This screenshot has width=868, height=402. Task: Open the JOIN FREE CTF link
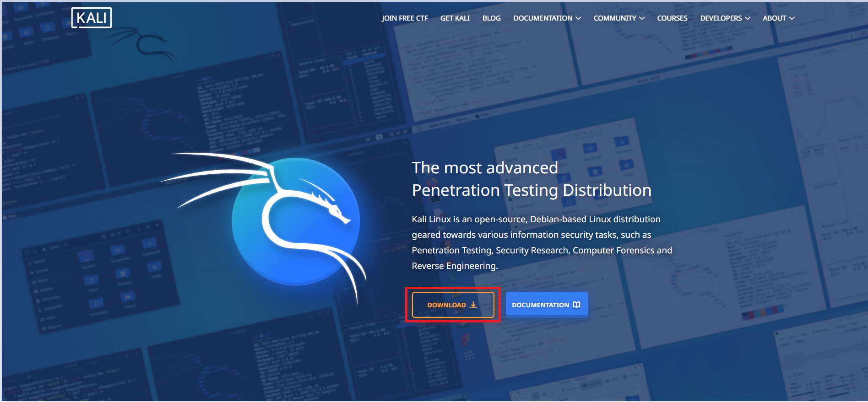tap(405, 18)
